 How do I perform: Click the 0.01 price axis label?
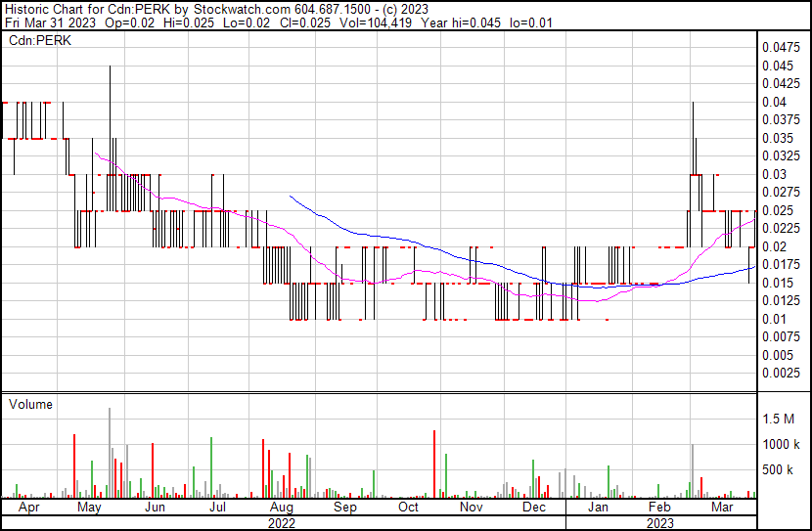click(x=774, y=319)
